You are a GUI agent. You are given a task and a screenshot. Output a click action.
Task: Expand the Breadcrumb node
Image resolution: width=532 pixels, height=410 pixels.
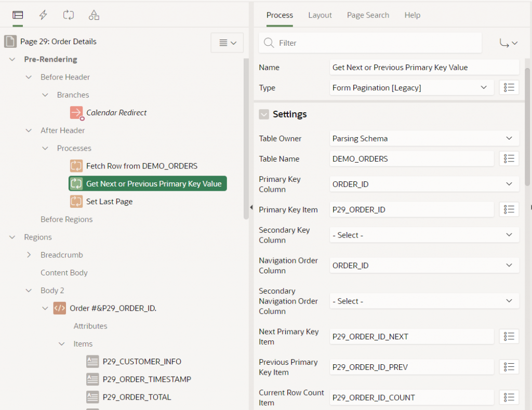pyautogui.click(x=29, y=255)
